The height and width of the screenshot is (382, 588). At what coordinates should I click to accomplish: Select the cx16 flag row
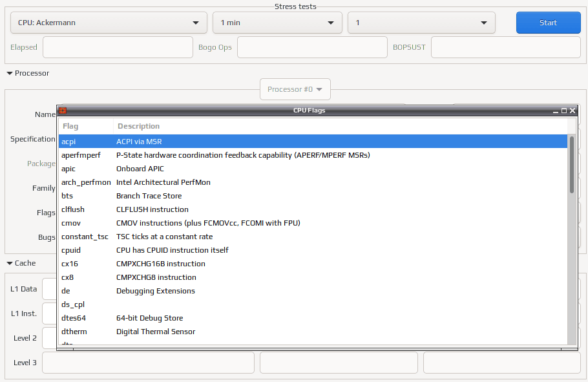pos(313,264)
